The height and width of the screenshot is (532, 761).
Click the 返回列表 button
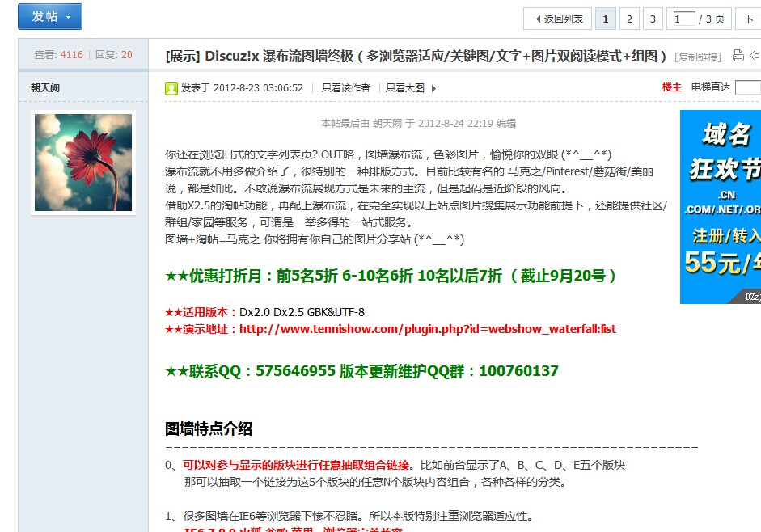point(564,18)
